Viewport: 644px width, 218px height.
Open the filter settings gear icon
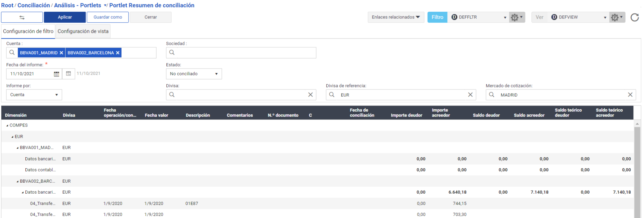tap(516, 17)
